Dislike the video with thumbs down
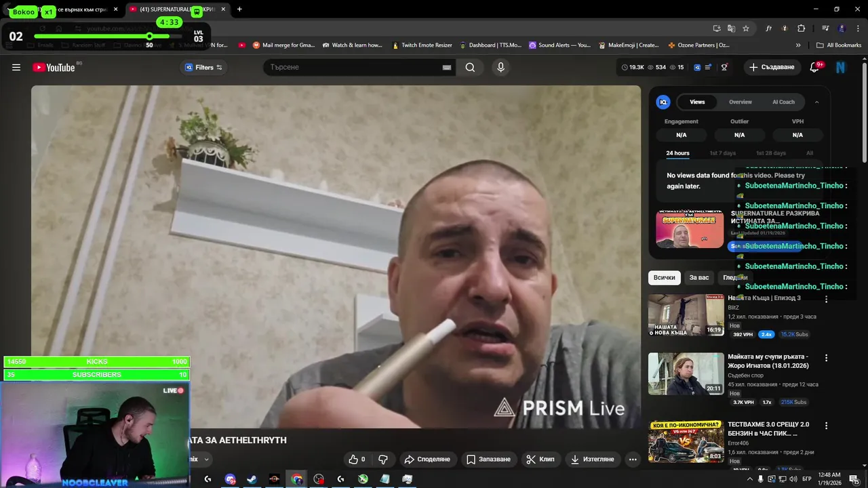The width and height of the screenshot is (868, 488). pos(383,459)
